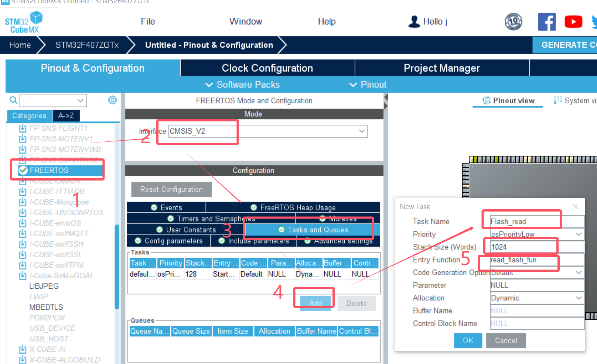
Task: Click the Entry Function input field
Action: tap(537, 260)
